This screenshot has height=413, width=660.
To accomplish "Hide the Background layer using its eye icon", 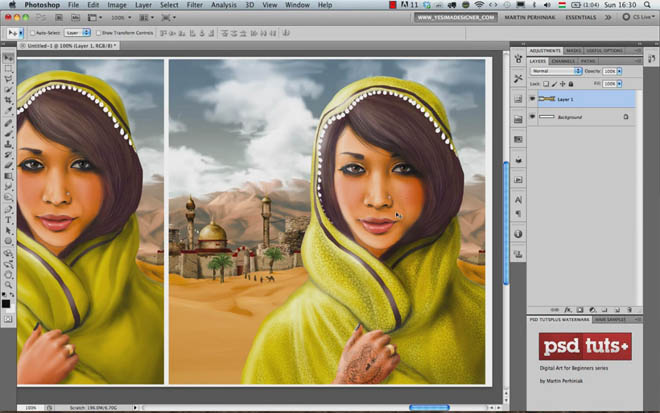I will pos(532,117).
